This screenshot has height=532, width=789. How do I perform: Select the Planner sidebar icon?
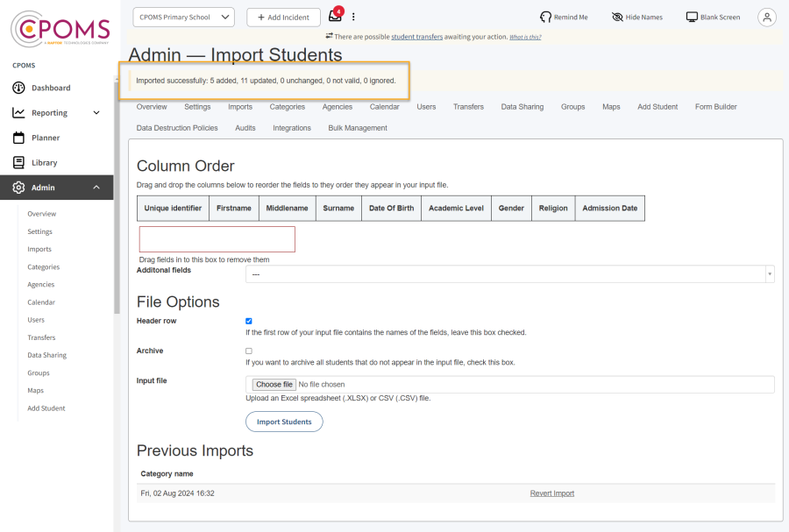19,137
